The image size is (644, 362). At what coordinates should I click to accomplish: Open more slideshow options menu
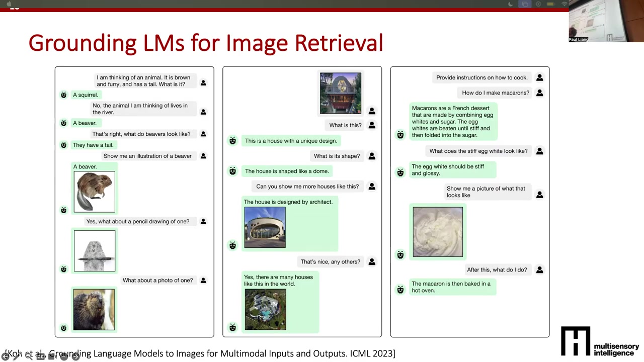coord(64,356)
